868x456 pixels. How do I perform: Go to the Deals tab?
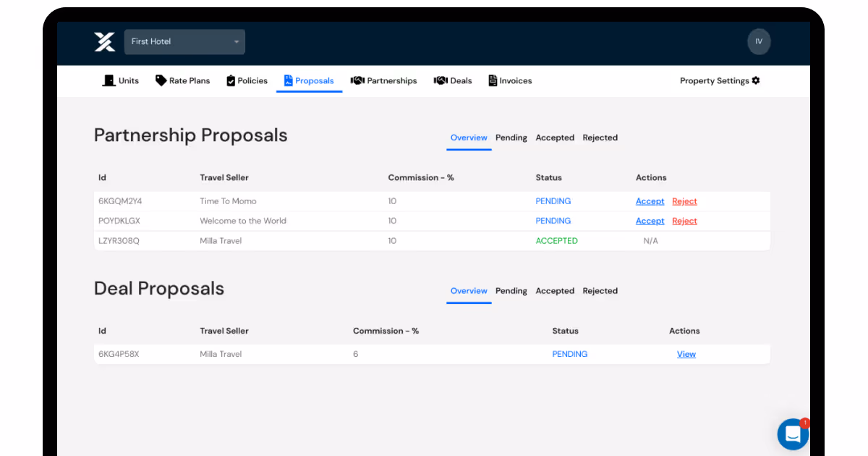tap(453, 80)
